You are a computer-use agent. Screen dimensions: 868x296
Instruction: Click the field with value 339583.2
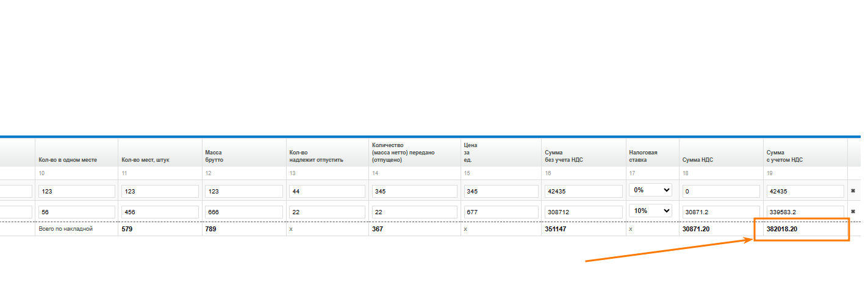tap(805, 211)
